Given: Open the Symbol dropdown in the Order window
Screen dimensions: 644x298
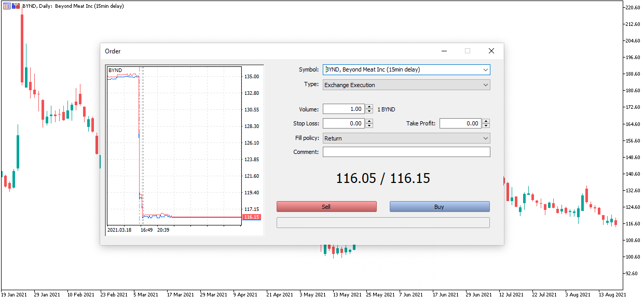Looking at the screenshot, I should (406, 69).
